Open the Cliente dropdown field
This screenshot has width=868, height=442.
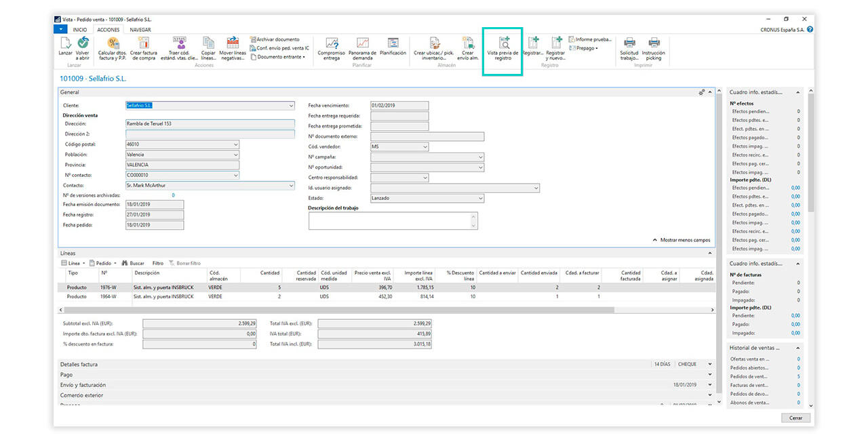pyautogui.click(x=292, y=106)
